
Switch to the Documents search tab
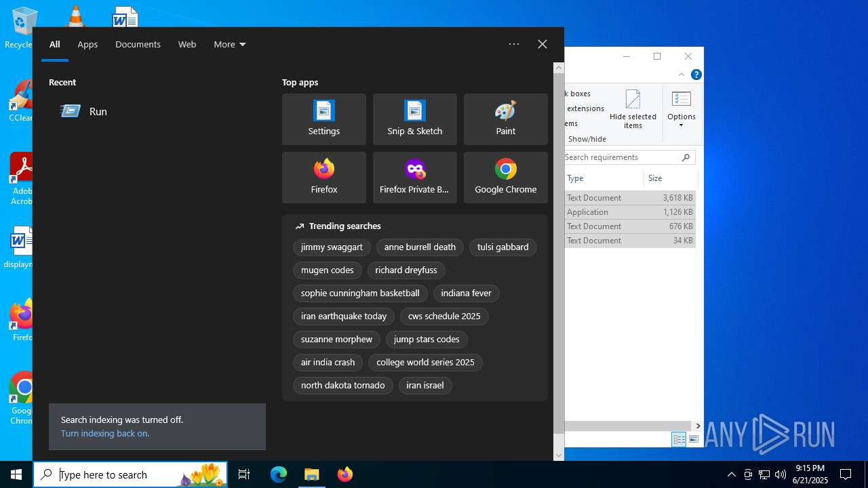click(x=138, y=44)
